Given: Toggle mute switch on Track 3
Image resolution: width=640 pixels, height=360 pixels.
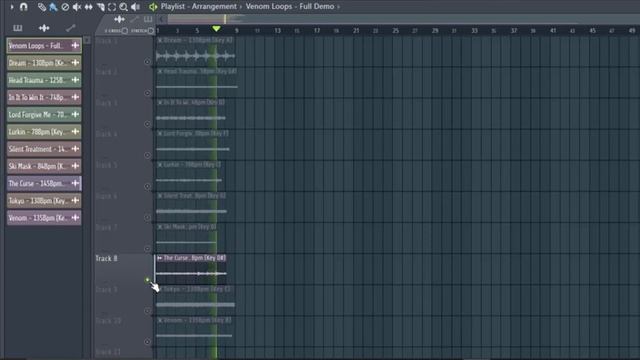Looking at the screenshot, I should click(x=147, y=124).
